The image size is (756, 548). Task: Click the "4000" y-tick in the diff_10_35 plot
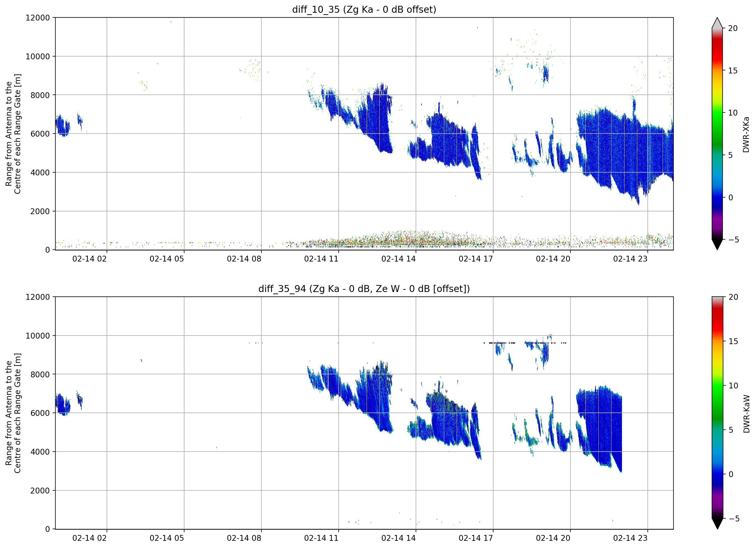(x=40, y=172)
